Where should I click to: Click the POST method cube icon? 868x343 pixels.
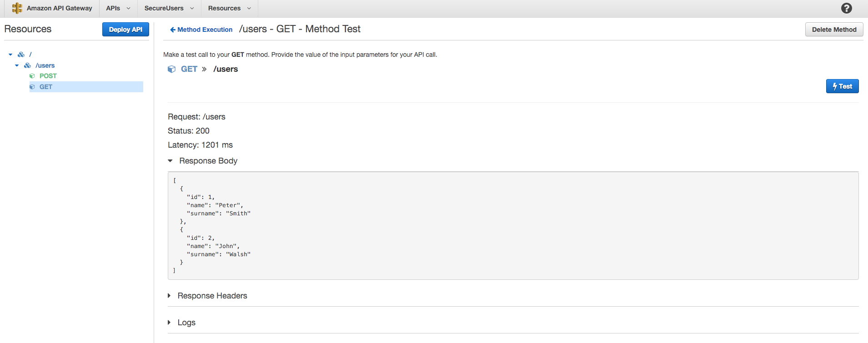pyautogui.click(x=32, y=76)
